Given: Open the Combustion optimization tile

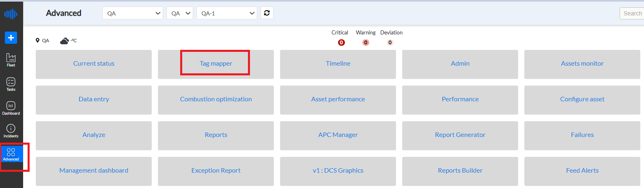Looking at the screenshot, I should (x=215, y=99).
